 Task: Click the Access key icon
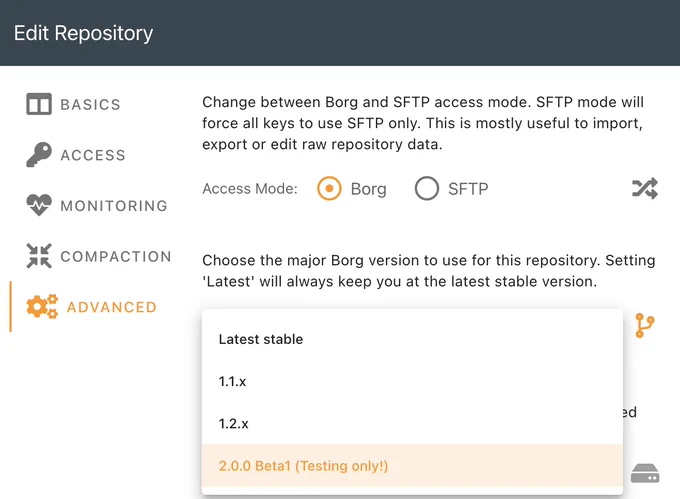point(39,154)
